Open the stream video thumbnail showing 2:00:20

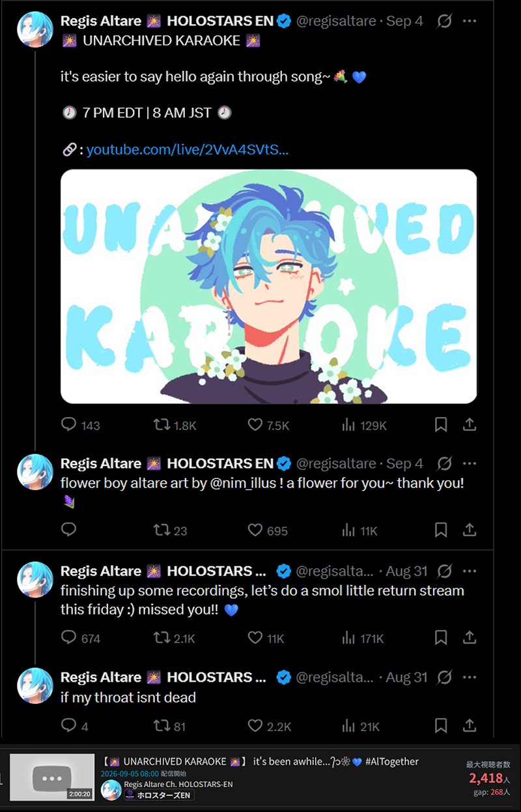coord(53,777)
